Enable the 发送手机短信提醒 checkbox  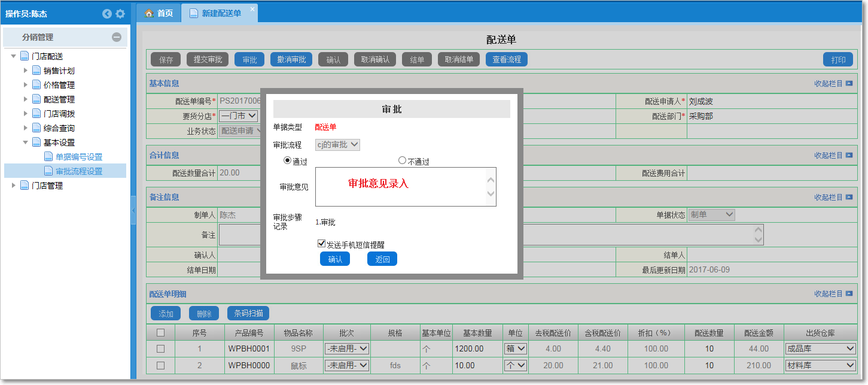pos(321,242)
